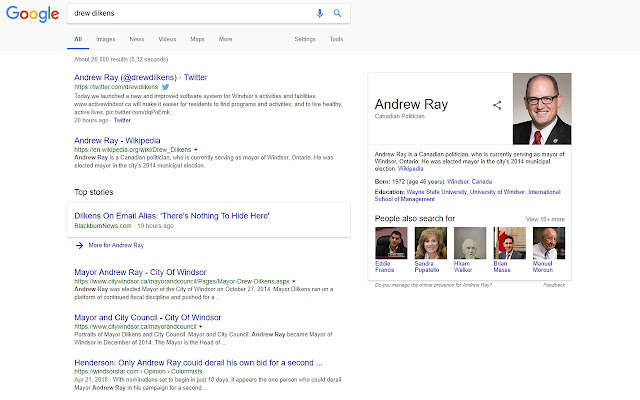Open the Maps tab
Image resolution: width=640 pixels, height=400 pixels.
pyautogui.click(x=197, y=39)
